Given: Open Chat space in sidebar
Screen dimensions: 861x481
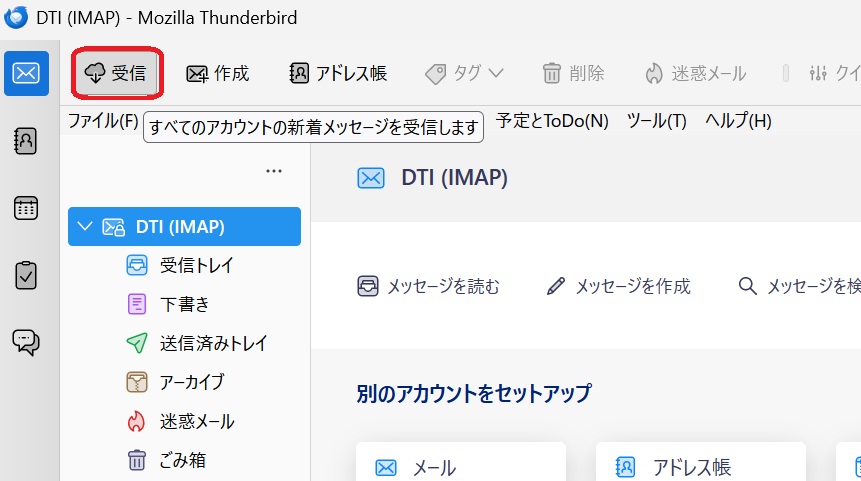Looking at the screenshot, I should point(26,342).
